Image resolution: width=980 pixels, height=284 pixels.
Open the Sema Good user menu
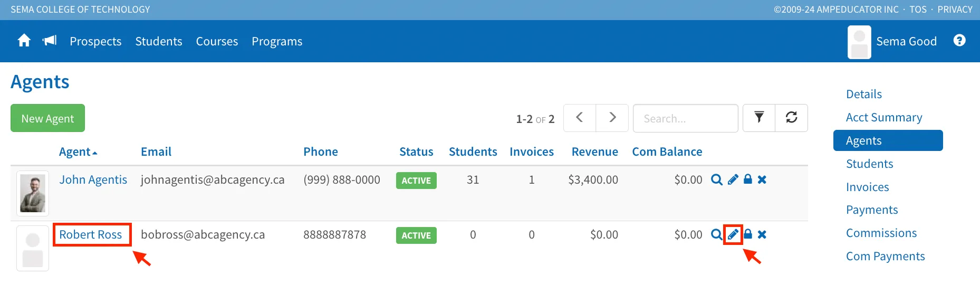(906, 41)
